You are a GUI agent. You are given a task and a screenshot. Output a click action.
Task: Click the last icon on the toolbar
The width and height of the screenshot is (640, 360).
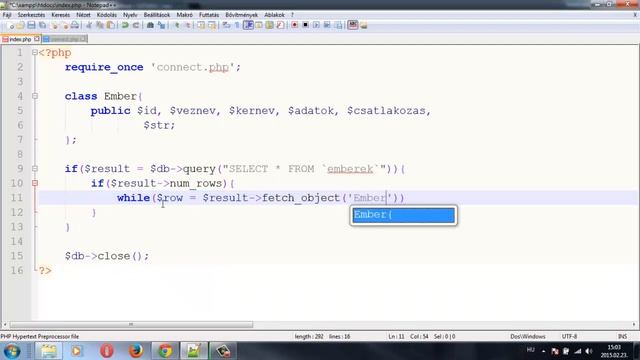(364, 25)
